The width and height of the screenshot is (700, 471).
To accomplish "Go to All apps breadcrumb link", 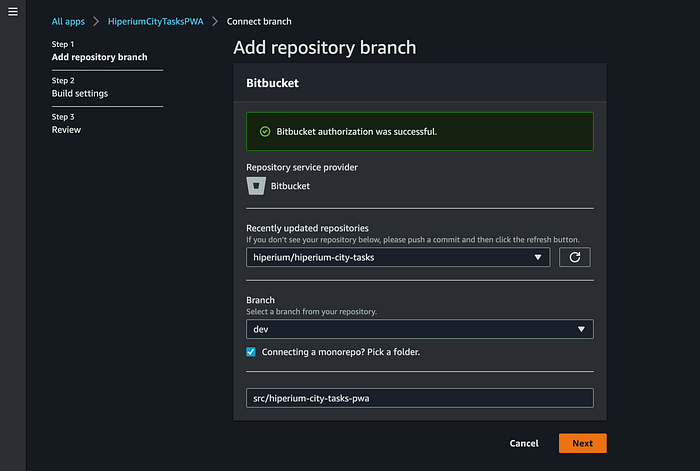I will 68,21.
